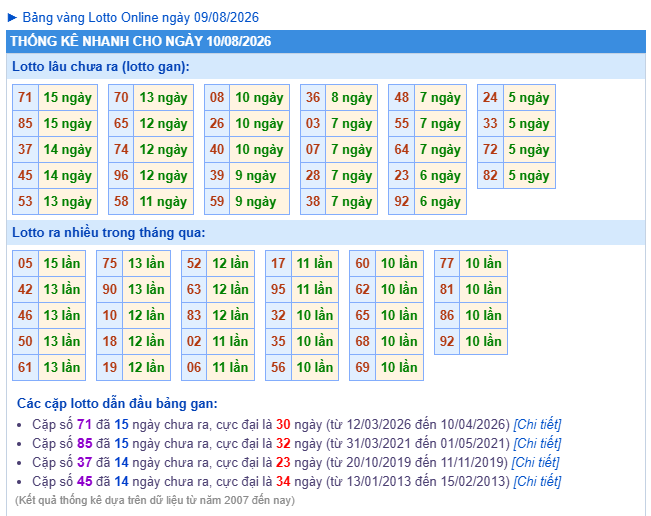Viewport: 651px width, 516px height.
Task: Select lotto gan number 65 in the table
Action: click(121, 123)
